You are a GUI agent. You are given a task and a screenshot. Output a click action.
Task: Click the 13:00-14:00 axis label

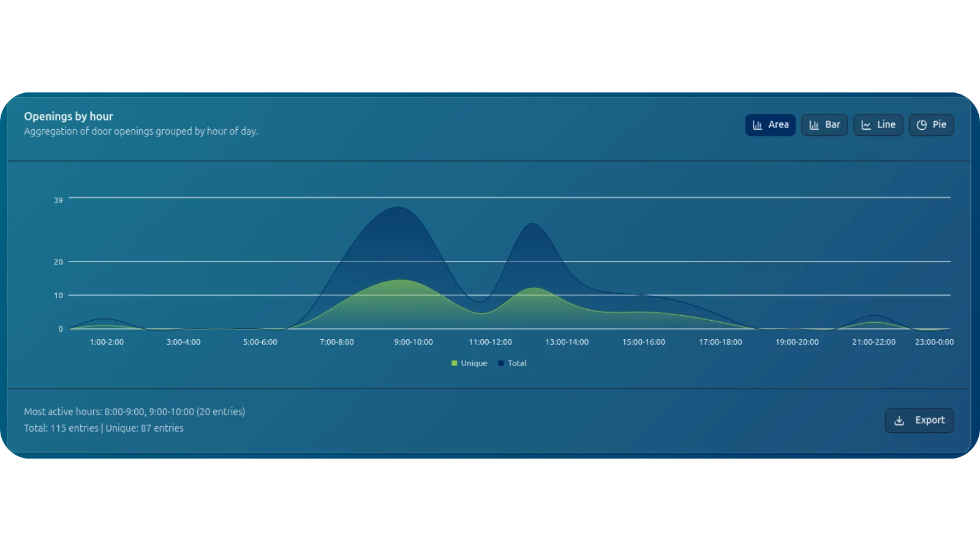point(567,342)
